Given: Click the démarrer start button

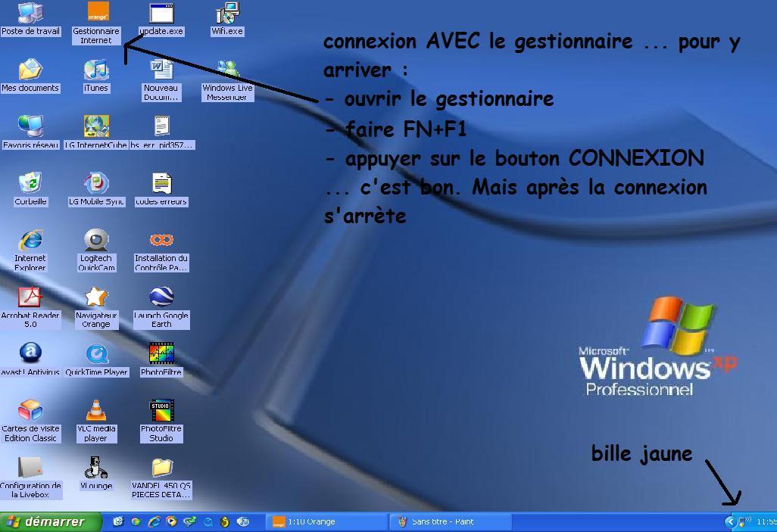Looking at the screenshot, I should pyautogui.click(x=50, y=521).
